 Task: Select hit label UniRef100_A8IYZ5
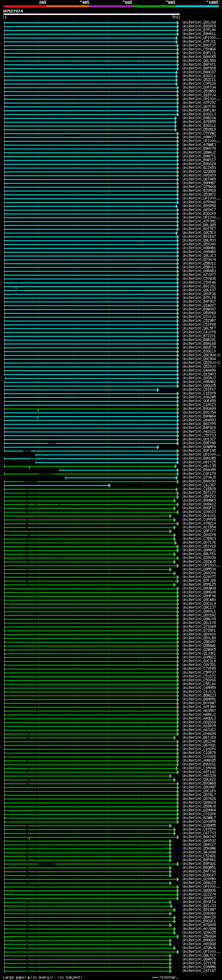[x=199, y=462]
